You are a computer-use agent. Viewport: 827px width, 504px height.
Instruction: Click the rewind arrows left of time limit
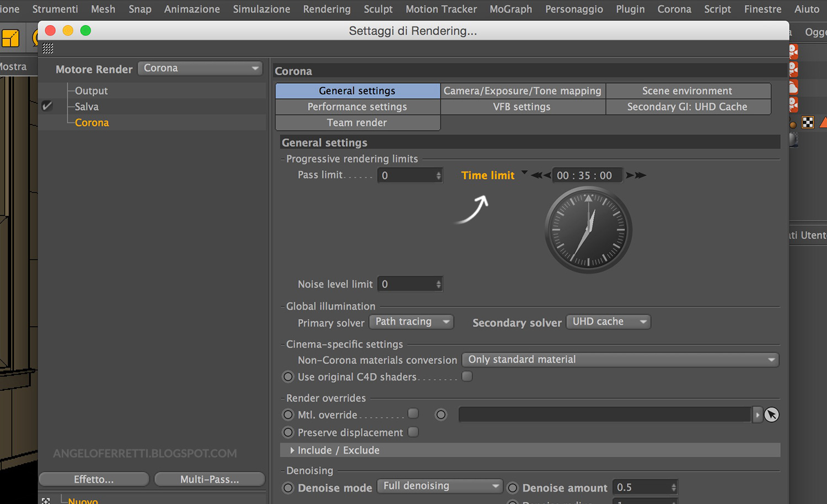point(541,175)
